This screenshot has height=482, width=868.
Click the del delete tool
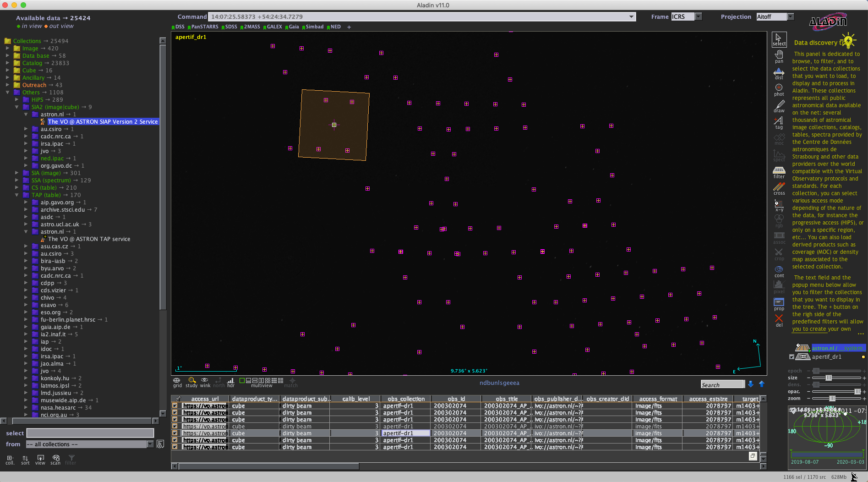pos(779,321)
